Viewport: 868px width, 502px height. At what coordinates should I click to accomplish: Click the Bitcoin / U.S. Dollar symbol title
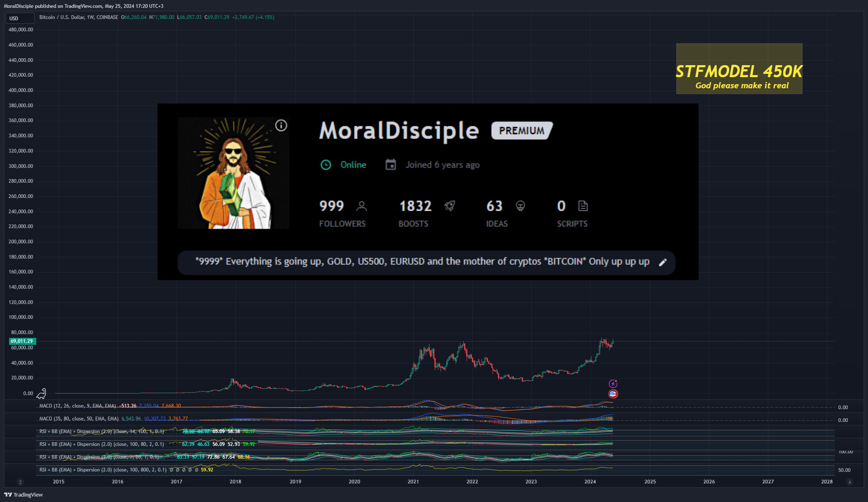tap(79, 17)
